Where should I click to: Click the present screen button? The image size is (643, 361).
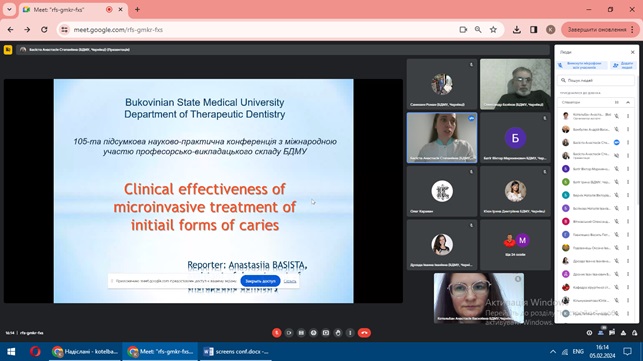point(326,333)
